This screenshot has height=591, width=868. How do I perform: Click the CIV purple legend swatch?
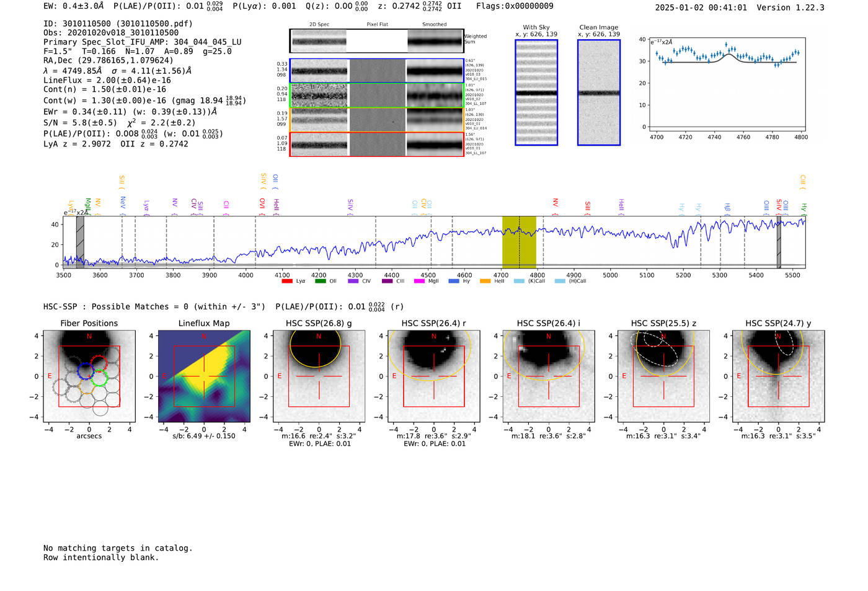pyautogui.click(x=353, y=282)
